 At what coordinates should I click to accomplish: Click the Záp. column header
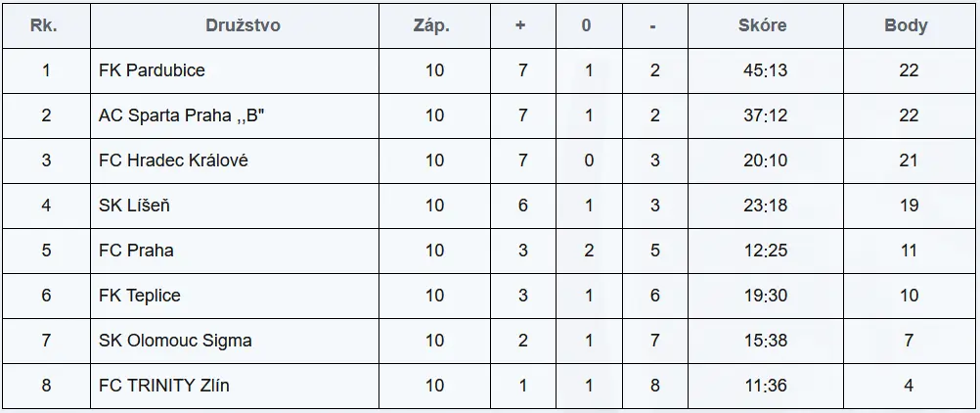coord(431,25)
